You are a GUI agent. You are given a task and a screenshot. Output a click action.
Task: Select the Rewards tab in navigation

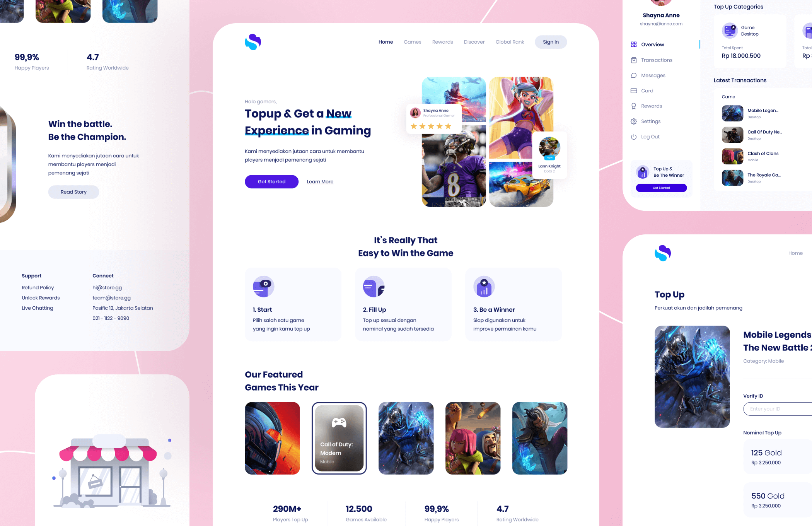click(x=442, y=41)
